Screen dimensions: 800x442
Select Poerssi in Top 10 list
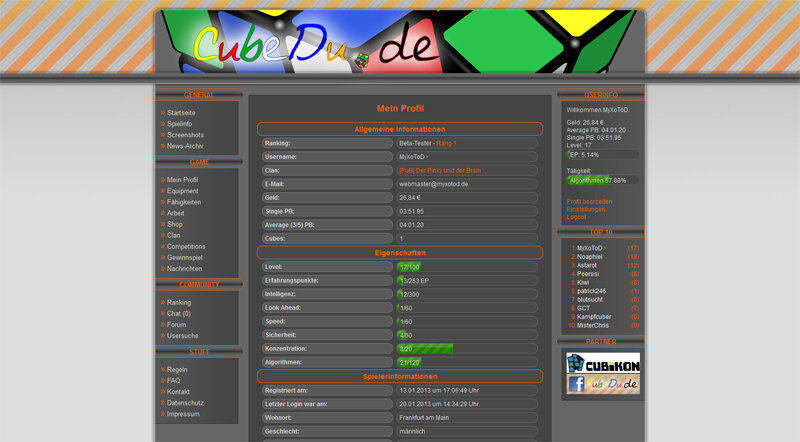tap(588, 274)
